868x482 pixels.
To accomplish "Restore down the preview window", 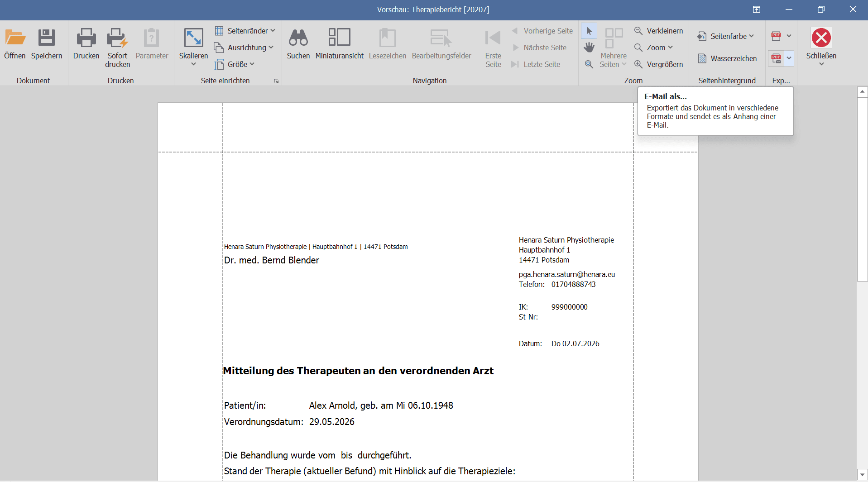I will (x=821, y=9).
